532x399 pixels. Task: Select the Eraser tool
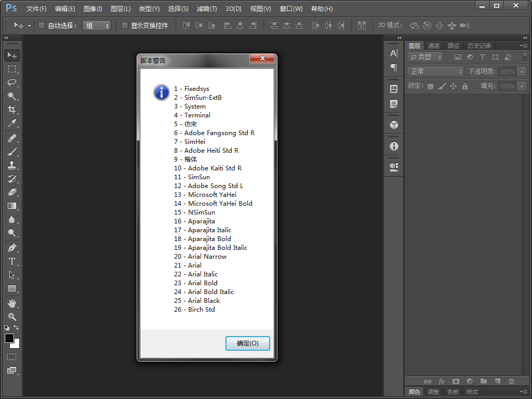tap(12, 192)
